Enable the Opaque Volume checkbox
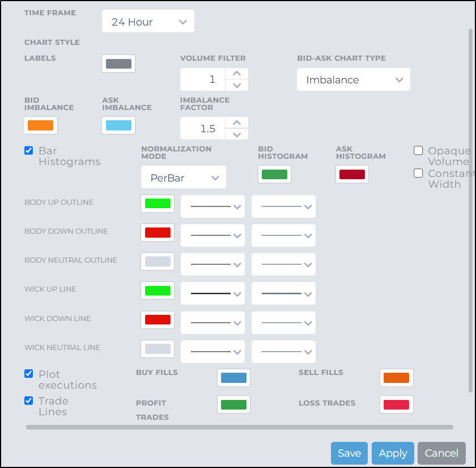476x468 pixels. coord(418,150)
